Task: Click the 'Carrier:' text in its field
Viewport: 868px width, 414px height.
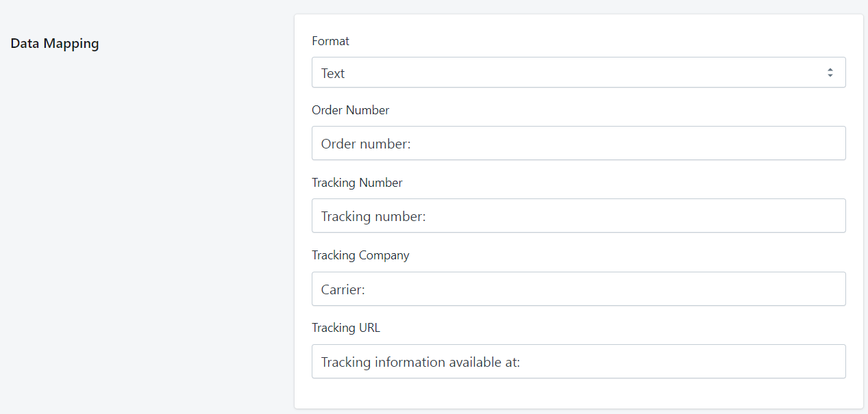Action: coord(343,289)
